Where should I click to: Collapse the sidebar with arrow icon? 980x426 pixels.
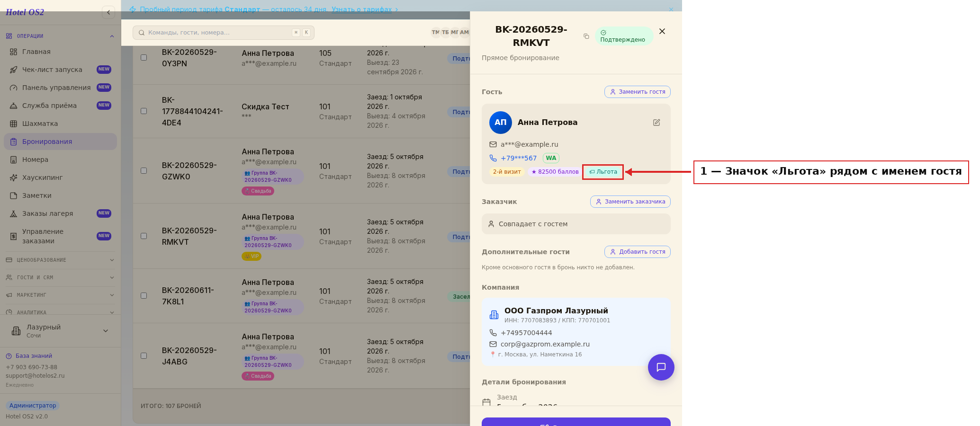click(x=108, y=12)
